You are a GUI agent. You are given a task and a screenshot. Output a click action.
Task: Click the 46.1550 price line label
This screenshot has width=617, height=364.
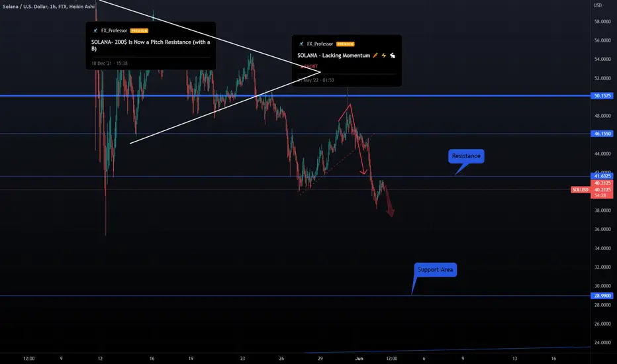[x=602, y=134]
